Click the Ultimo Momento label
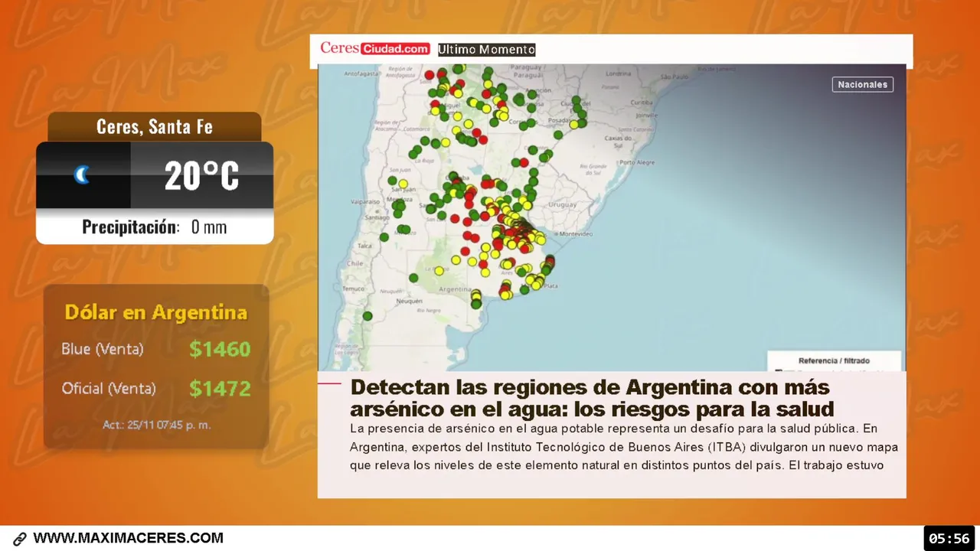 [486, 50]
